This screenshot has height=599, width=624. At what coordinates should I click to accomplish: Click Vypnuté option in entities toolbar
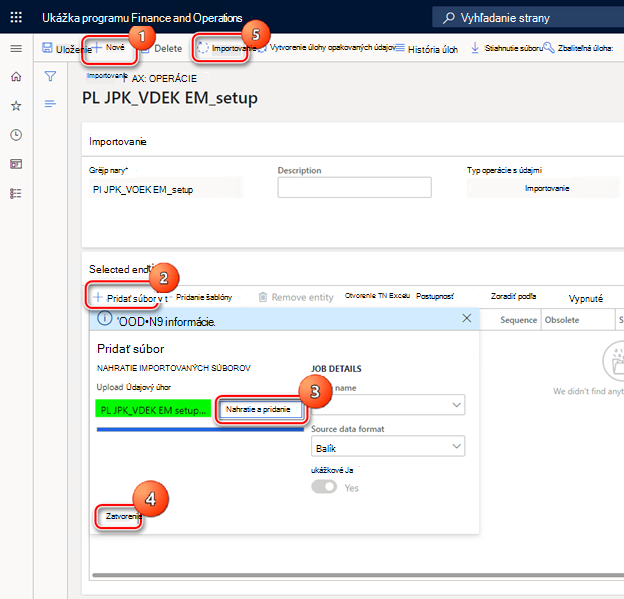585,299
